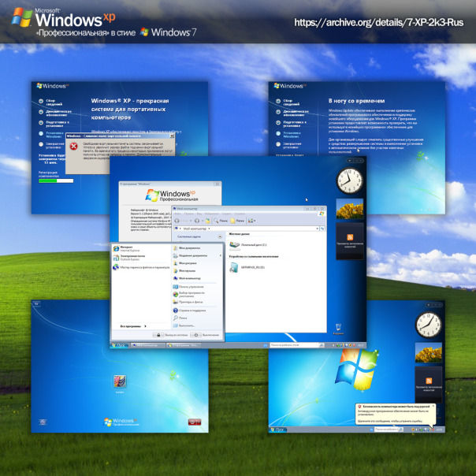
Task: Select GRTMPVOL_RU (D:) CD drive icon
Action: coord(234,267)
